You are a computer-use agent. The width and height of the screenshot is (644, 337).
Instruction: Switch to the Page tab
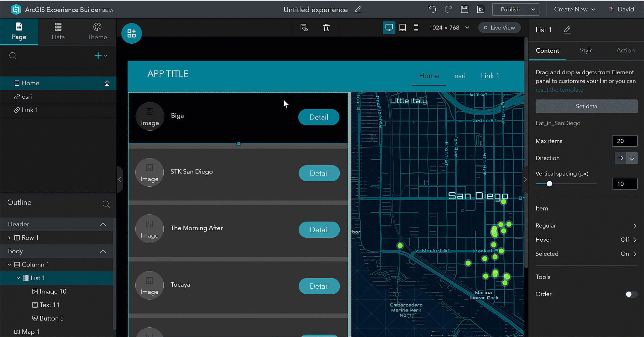coord(19,32)
